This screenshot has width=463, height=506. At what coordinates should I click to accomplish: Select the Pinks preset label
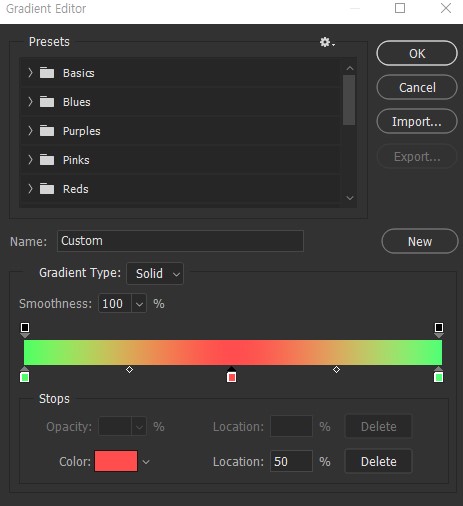coord(76,160)
